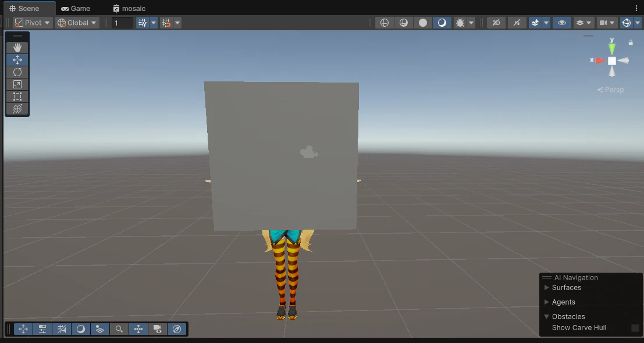Toggle the Grid and Snap overlay icon
644x343 pixels.
[62, 329]
